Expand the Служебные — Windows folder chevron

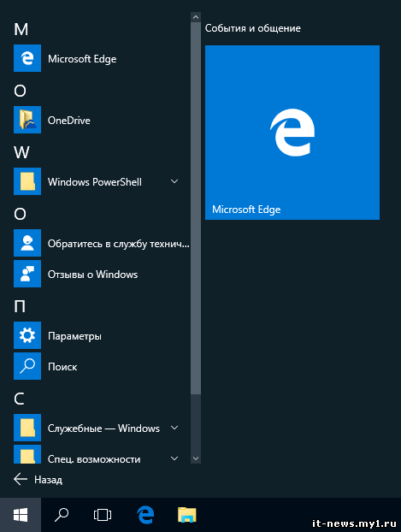coord(174,428)
